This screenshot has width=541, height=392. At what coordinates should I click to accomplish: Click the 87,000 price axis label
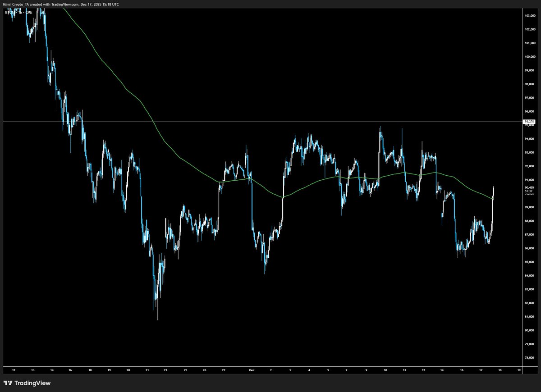[x=529, y=235]
